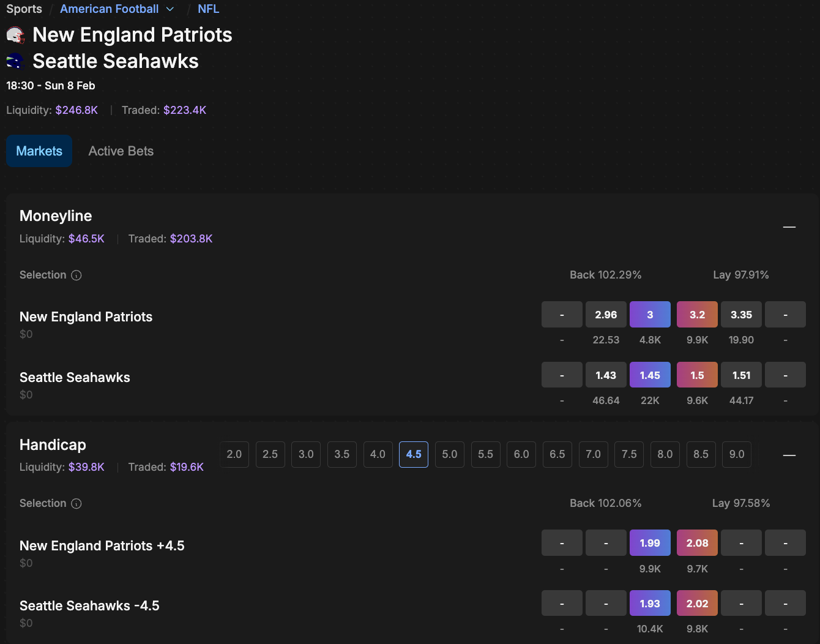Image resolution: width=820 pixels, height=644 pixels.
Task: Click the Lay 97.58% handicap header
Action: (x=741, y=504)
